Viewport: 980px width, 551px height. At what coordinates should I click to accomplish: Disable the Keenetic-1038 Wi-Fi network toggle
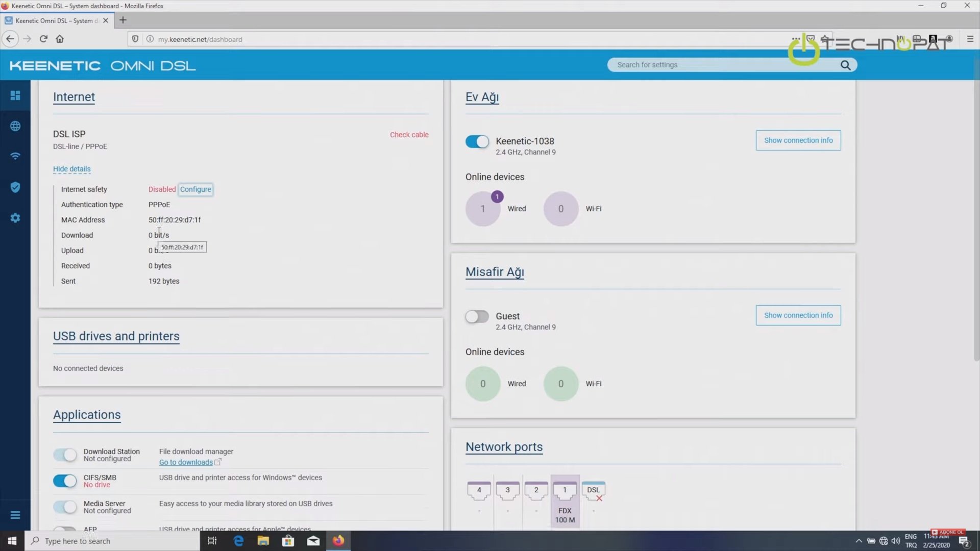(477, 141)
